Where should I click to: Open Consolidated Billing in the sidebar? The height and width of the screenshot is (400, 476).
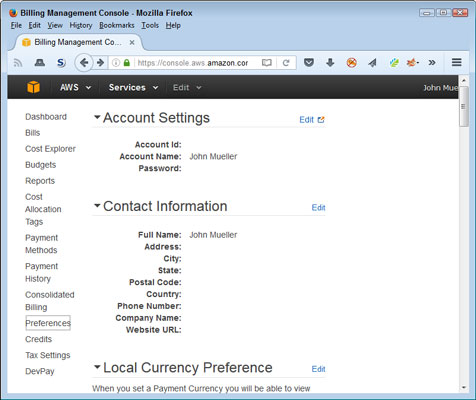pos(50,301)
